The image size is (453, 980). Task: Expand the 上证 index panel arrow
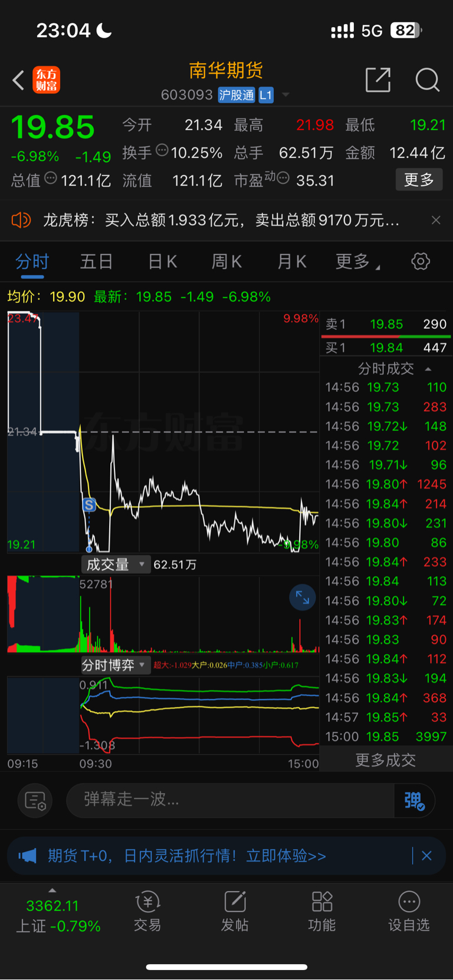(x=52, y=890)
